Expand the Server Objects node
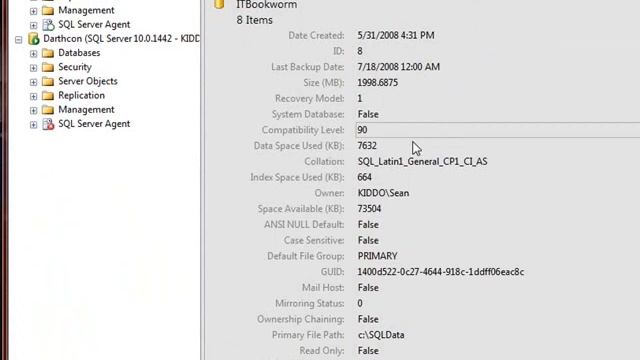 (33, 82)
